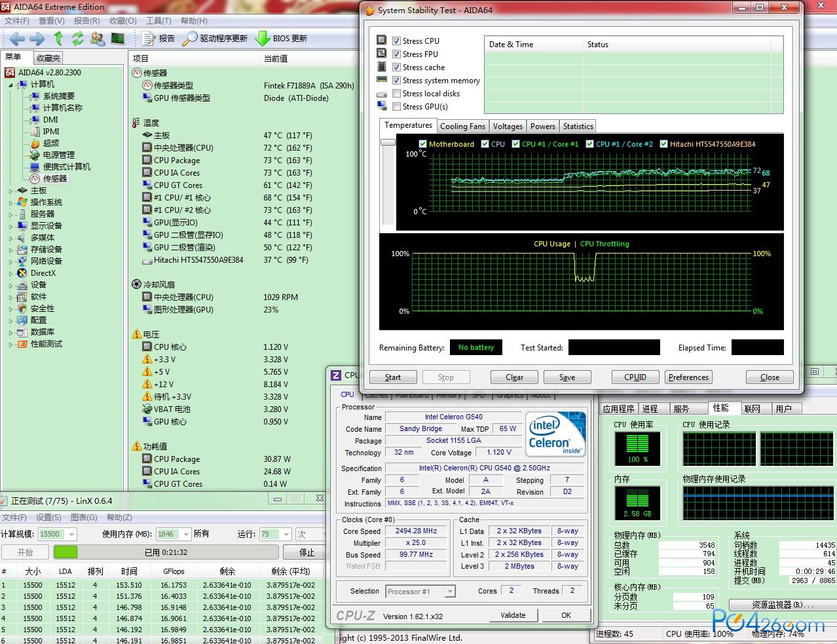Image resolution: width=837 pixels, height=644 pixels.
Task: Click the Clear button in System Stability Test
Action: [x=514, y=377]
